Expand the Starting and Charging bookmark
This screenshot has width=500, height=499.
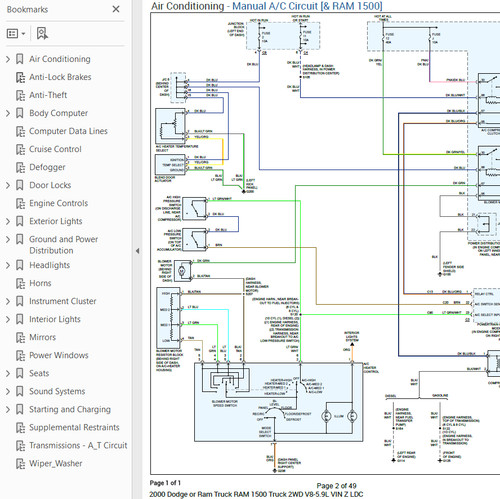pos(8,409)
